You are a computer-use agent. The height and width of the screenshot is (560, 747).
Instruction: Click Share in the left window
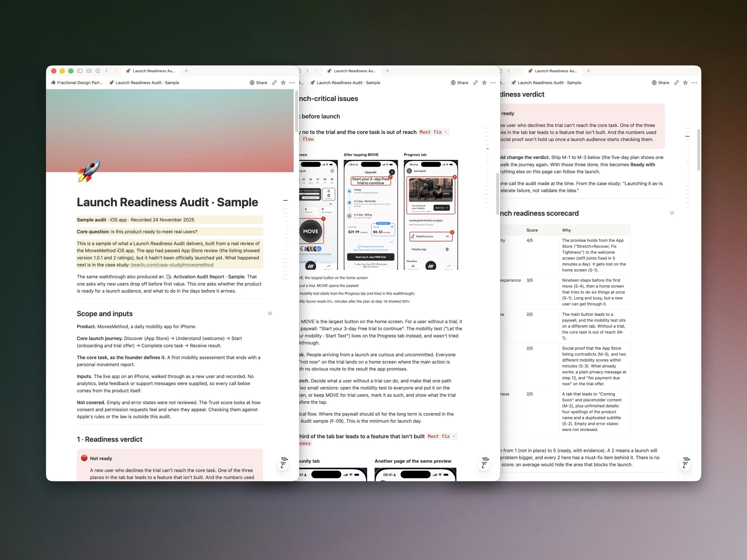[258, 83]
